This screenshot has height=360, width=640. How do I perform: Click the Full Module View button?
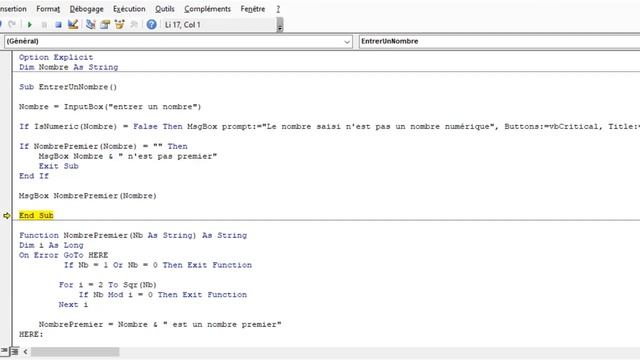pos(14,351)
